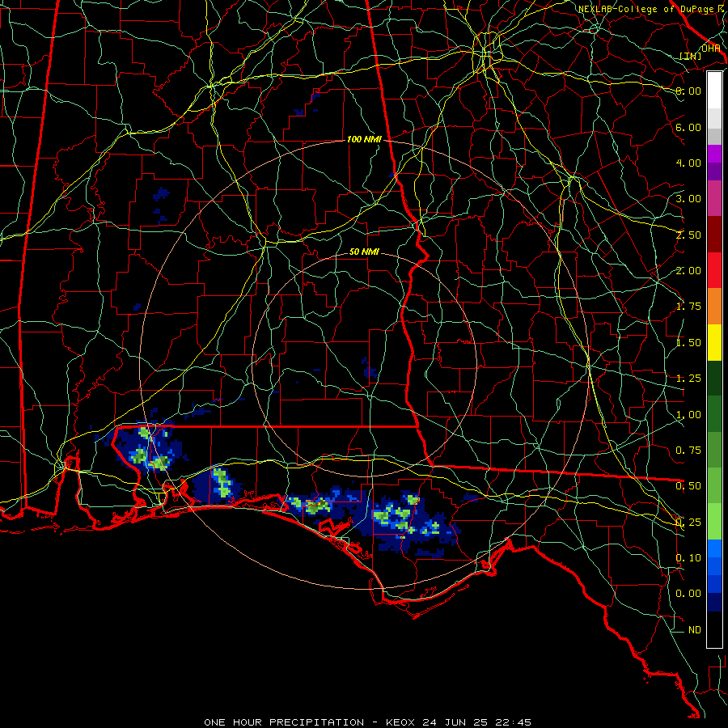Click the 1.00 legend value

(688, 415)
